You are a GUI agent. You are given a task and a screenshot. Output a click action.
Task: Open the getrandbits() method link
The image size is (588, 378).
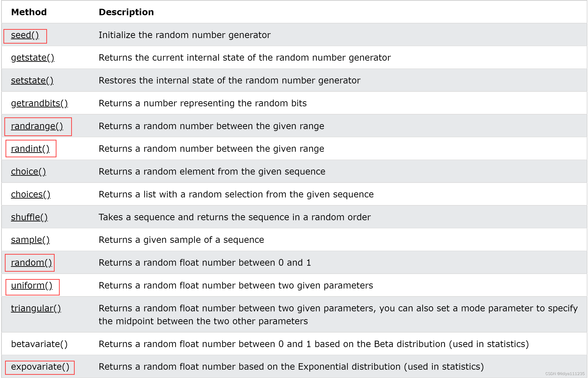[x=39, y=103]
